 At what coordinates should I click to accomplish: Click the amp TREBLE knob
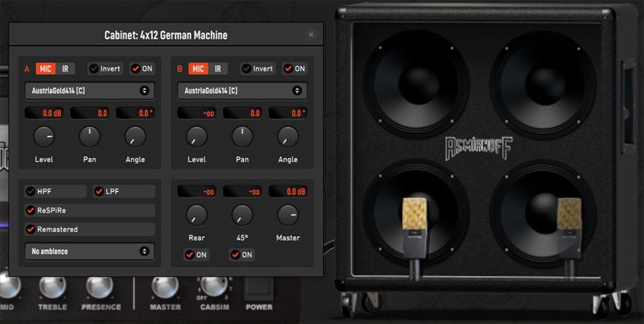click(54, 287)
